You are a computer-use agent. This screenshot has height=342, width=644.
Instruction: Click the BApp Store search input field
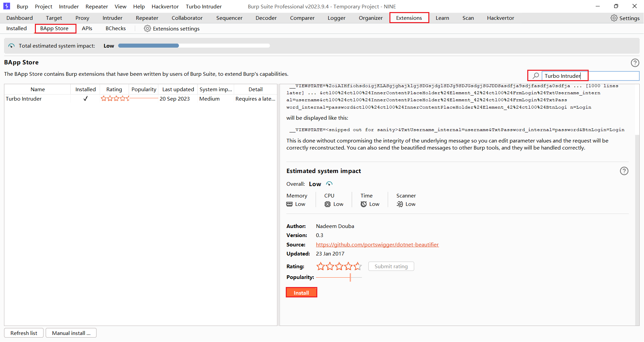(x=590, y=76)
